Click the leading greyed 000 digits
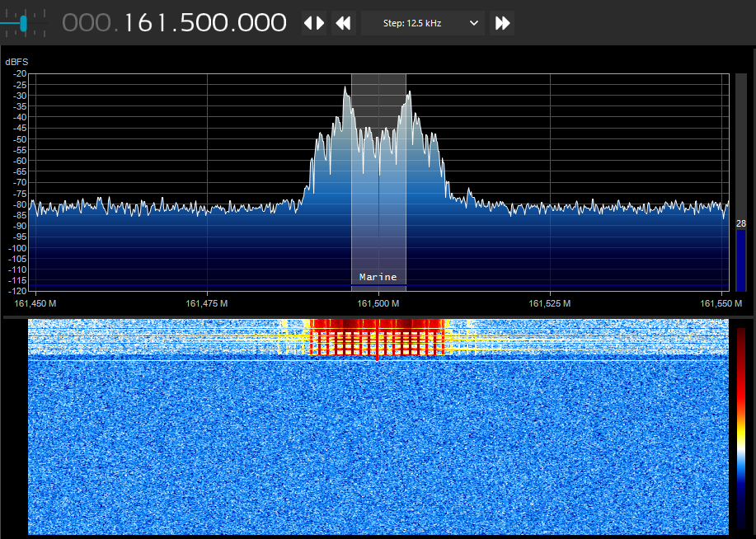This screenshot has width=756, height=539. 87,23
